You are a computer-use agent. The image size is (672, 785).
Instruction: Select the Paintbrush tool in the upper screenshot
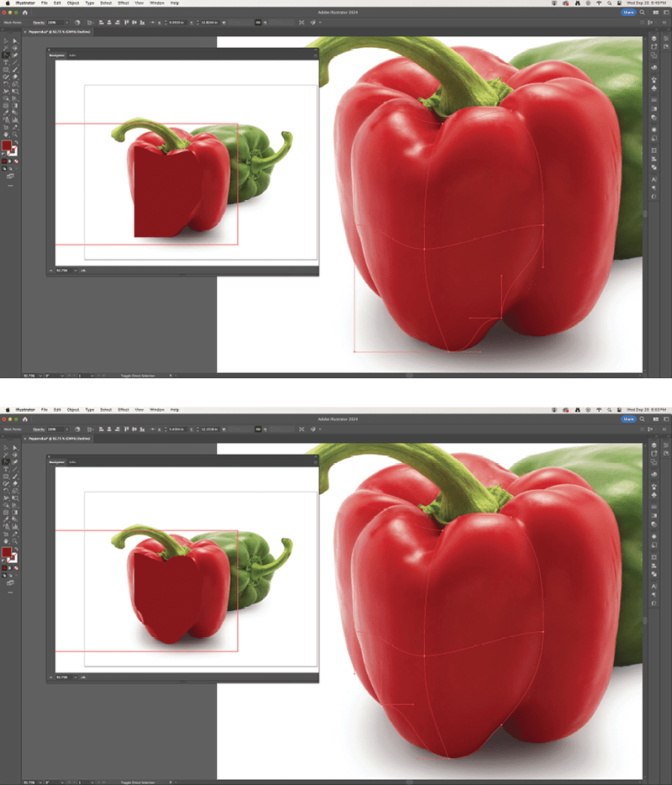point(15,70)
